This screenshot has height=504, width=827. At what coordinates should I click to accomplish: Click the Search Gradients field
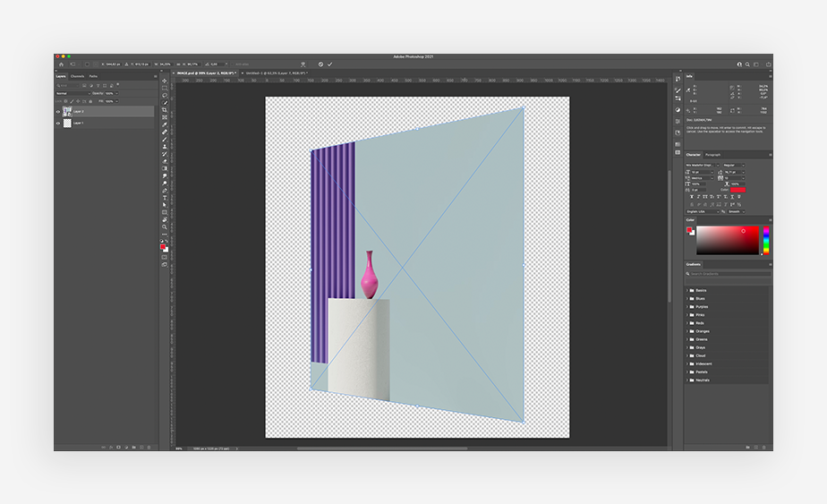point(728,274)
